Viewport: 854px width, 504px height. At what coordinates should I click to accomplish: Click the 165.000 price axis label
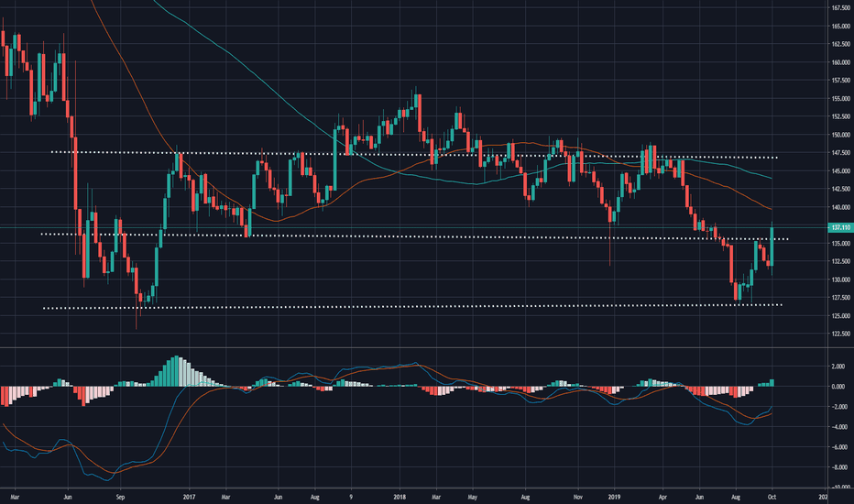click(841, 27)
